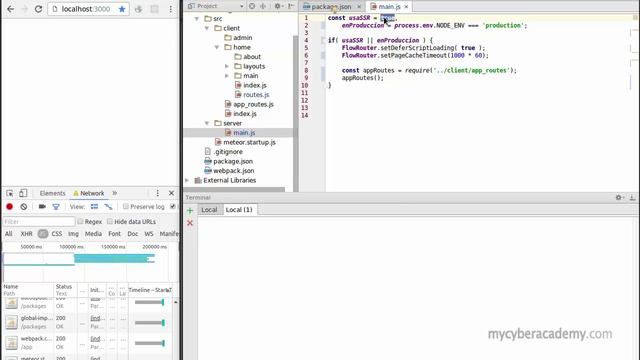Close the DevTools panel
640x360 pixels.
pos(171,193)
